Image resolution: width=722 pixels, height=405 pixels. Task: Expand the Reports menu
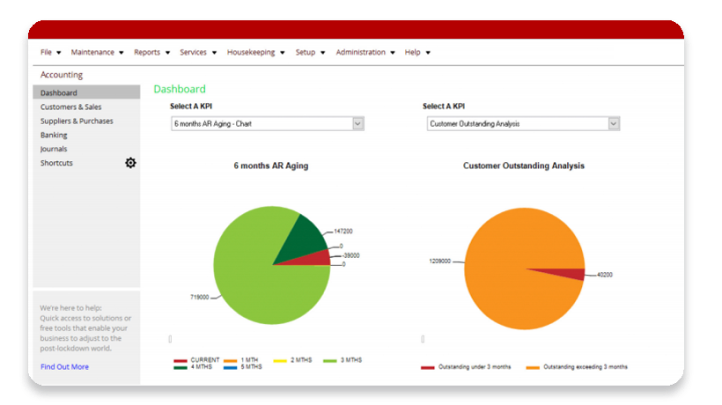click(151, 52)
